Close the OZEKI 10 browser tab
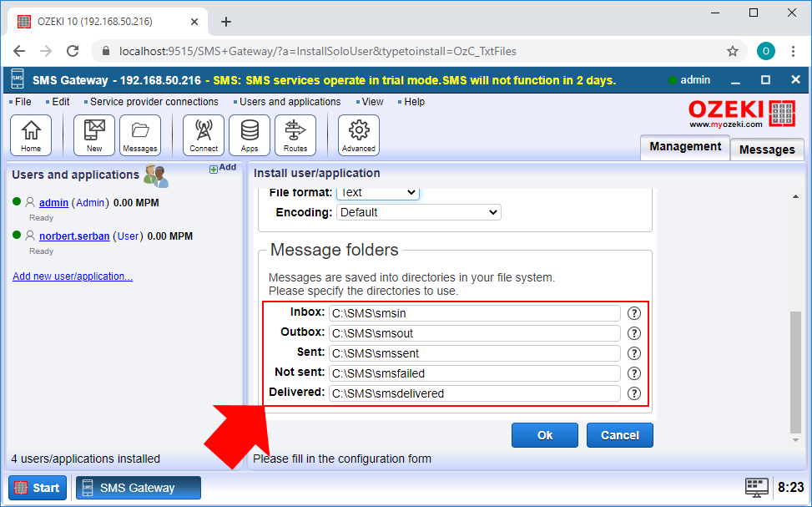The height and width of the screenshot is (507, 812). point(194,22)
